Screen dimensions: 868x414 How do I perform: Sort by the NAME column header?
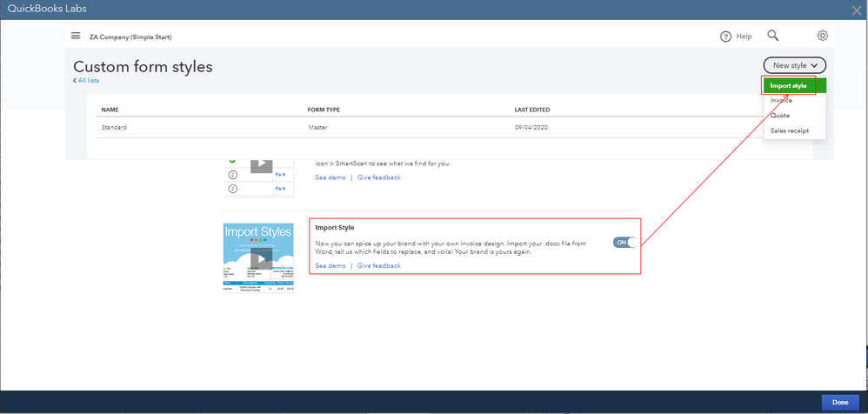click(x=110, y=110)
